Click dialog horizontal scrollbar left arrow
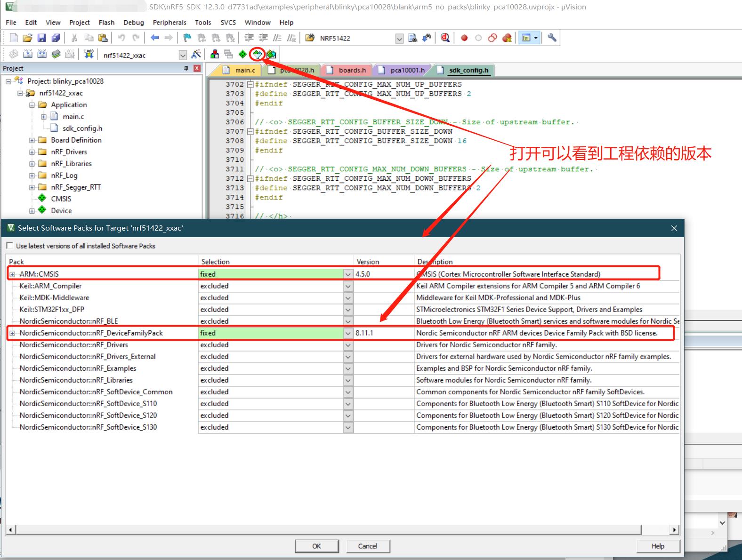Screen dimensions: 742x560 pyautogui.click(x=11, y=530)
